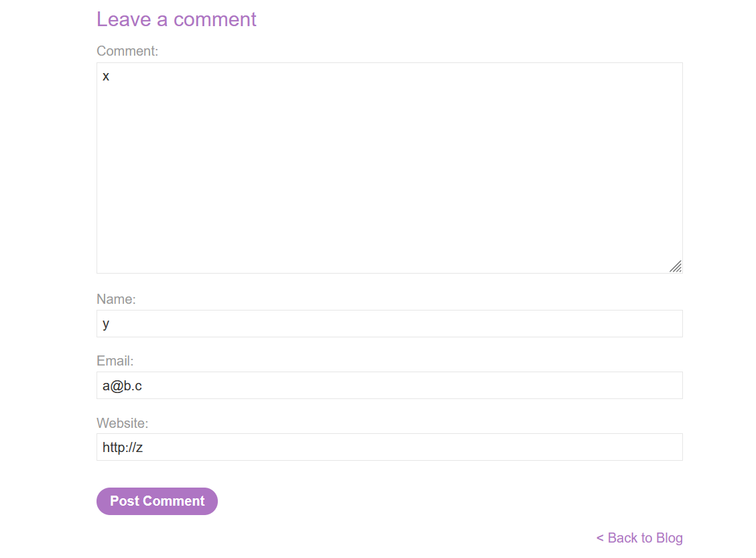Click the 'Leave a comment' heading

[x=176, y=19]
